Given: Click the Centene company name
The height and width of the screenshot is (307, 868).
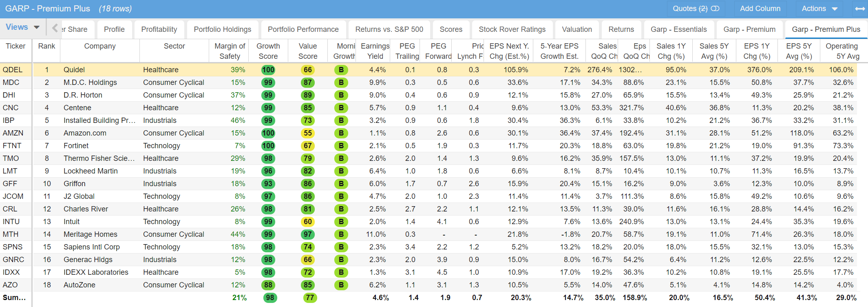Looking at the screenshot, I should tap(77, 108).
